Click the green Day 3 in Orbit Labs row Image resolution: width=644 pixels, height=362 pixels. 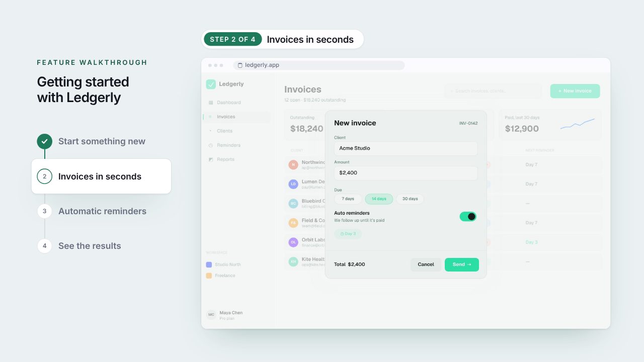532,242
